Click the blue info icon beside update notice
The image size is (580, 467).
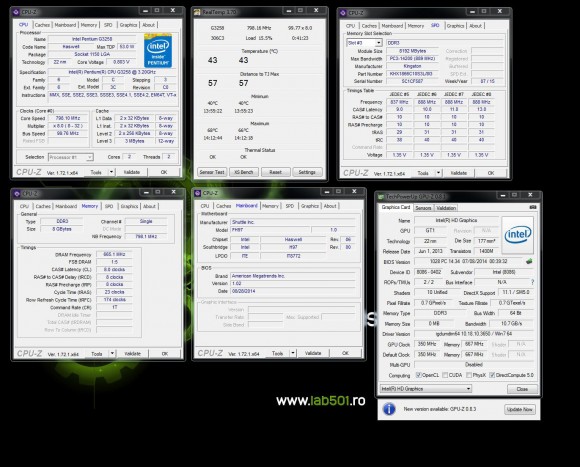(389, 409)
